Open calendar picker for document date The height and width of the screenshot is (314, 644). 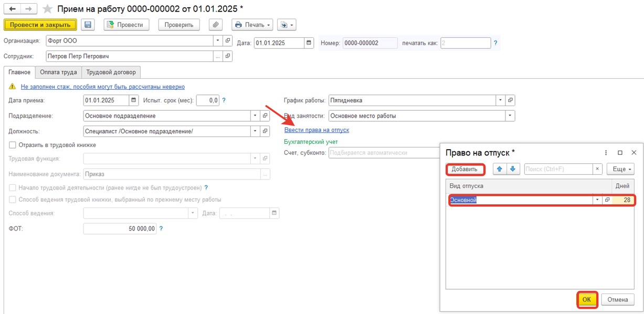tap(309, 43)
